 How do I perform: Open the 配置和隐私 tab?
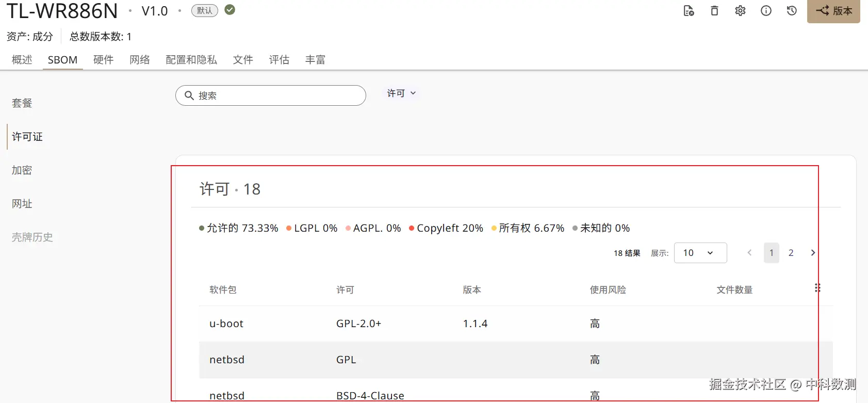191,60
